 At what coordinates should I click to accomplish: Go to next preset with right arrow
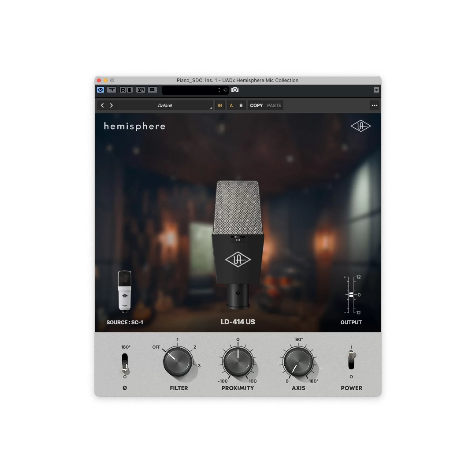coord(111,105)
